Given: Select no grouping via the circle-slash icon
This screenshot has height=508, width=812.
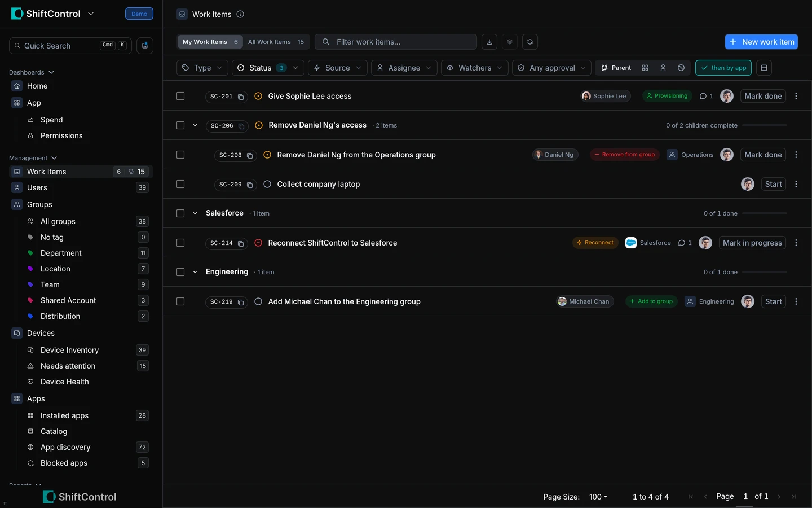Looking at the screenshot, I should coord(681,68).
